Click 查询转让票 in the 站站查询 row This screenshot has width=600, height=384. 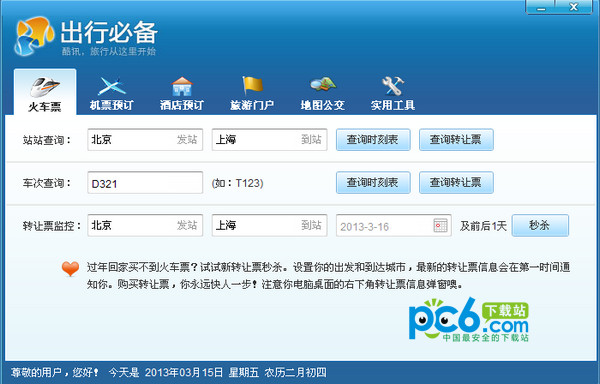click(x=456, y=140)
